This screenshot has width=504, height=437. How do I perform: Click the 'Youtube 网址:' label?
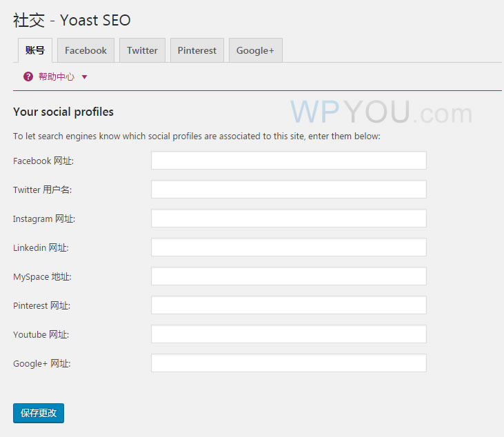tap(41, 334)
